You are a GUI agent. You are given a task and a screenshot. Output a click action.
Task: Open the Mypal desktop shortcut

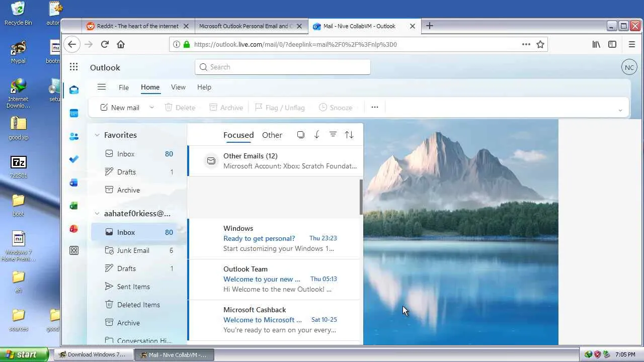point(18,52)
